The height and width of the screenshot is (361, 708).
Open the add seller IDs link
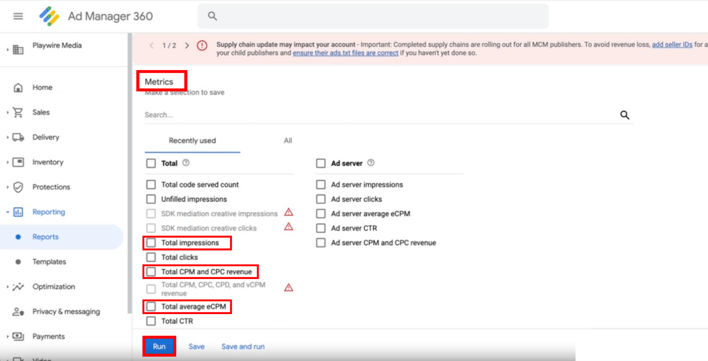coord(672,45)
